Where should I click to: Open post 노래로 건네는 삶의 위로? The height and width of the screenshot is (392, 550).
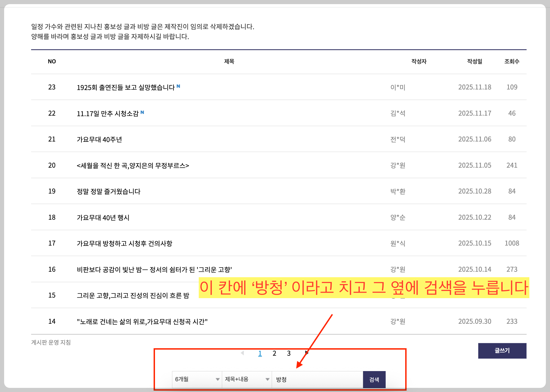point(142,322)
